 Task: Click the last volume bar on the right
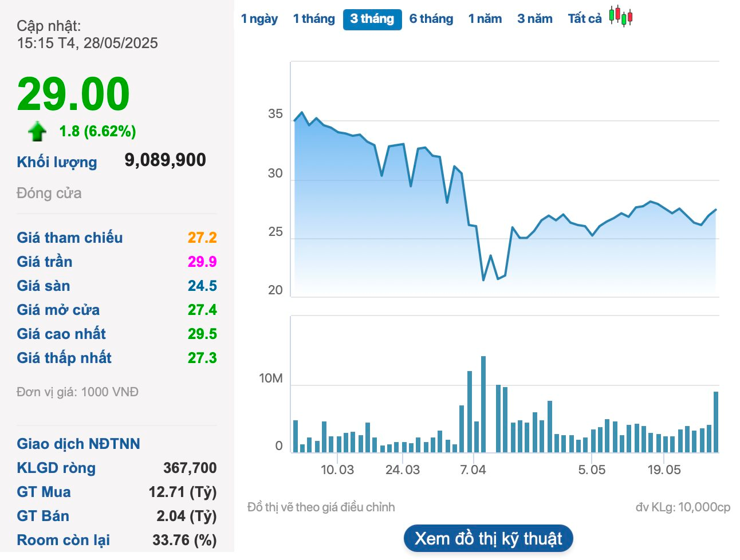click(716, 421)
